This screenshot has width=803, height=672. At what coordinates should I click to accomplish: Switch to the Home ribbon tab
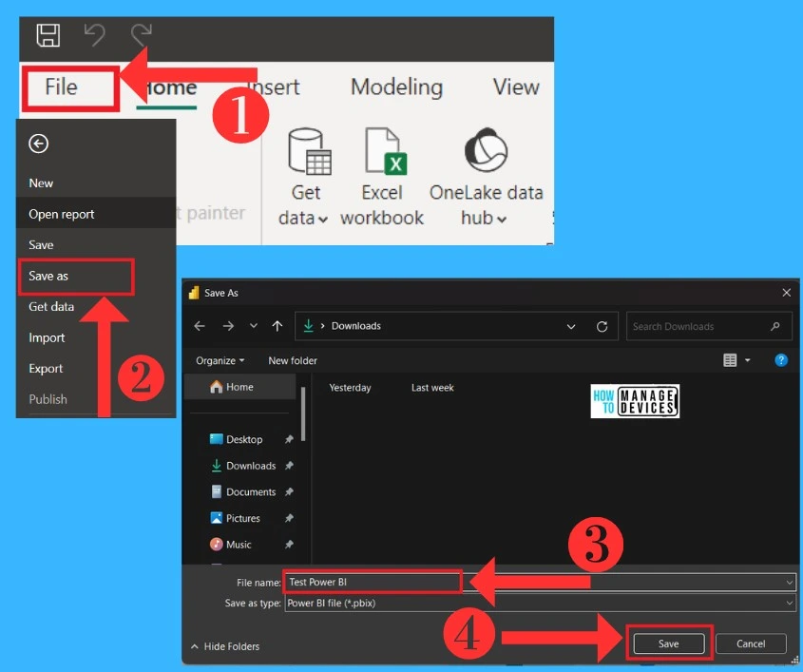[167, 87]
